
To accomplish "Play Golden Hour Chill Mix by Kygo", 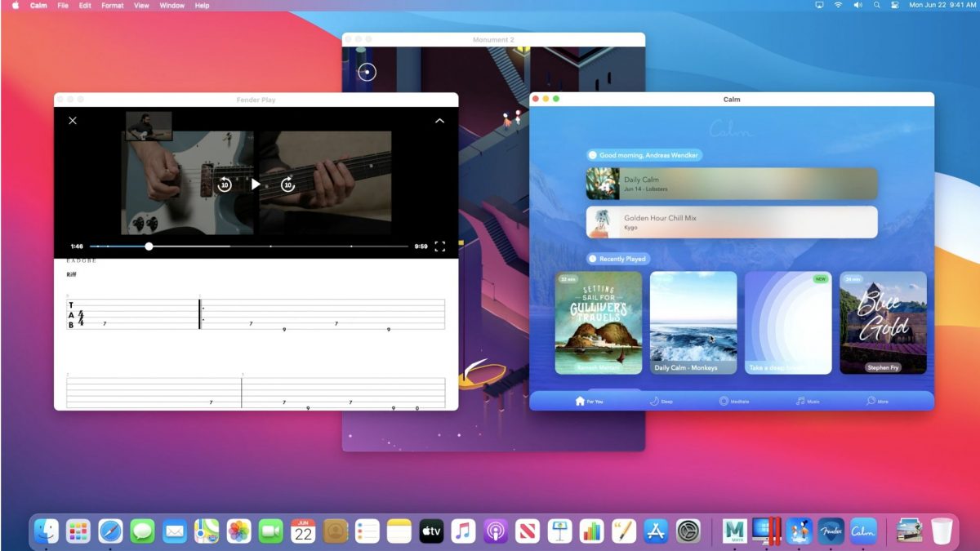I will point(732,222).
